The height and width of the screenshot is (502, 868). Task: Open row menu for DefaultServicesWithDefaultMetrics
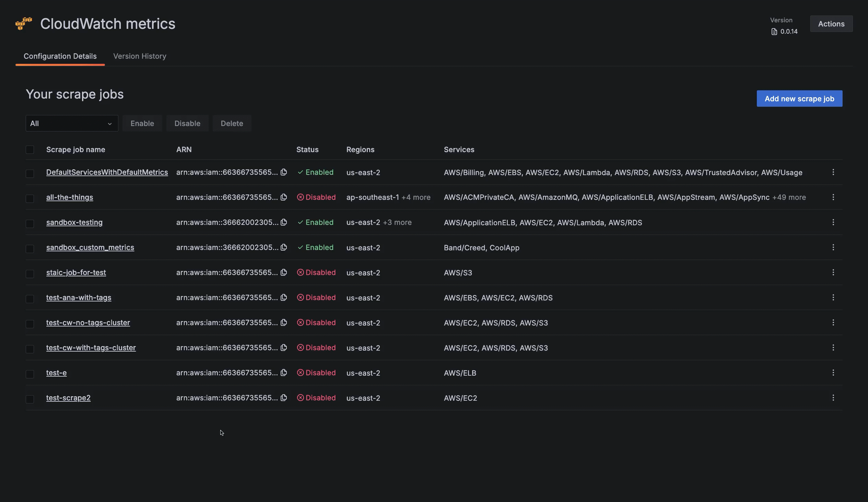[833, 172]
